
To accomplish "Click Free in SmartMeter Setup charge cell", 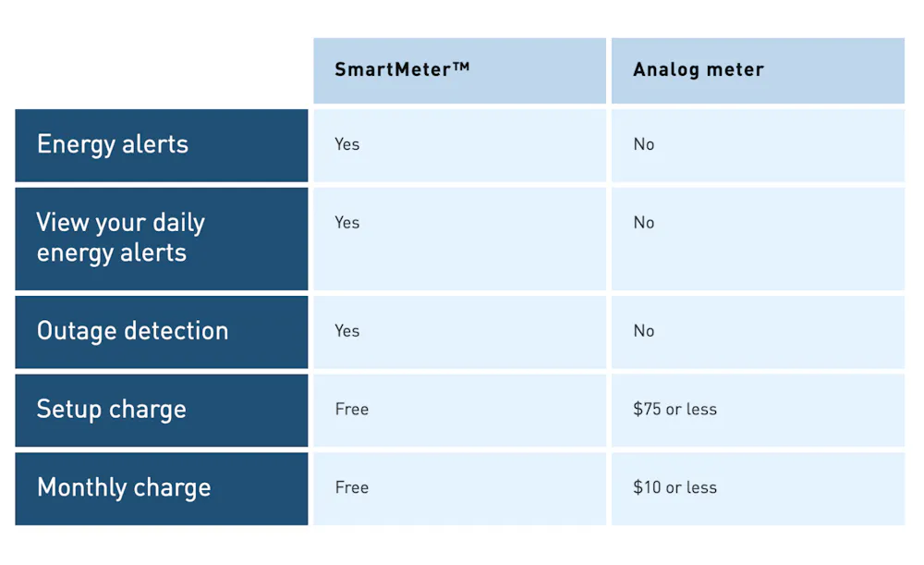I will (352, 410).
